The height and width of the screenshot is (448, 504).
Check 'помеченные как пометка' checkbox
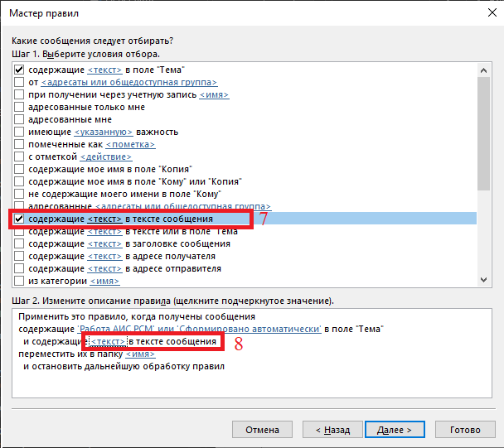[x=19, y=145]
